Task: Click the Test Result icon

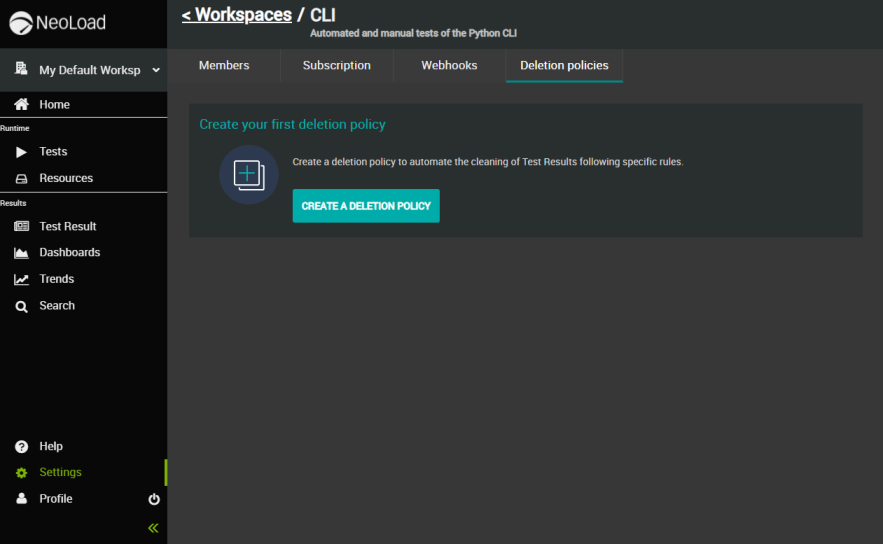Action: pos(21,227)
